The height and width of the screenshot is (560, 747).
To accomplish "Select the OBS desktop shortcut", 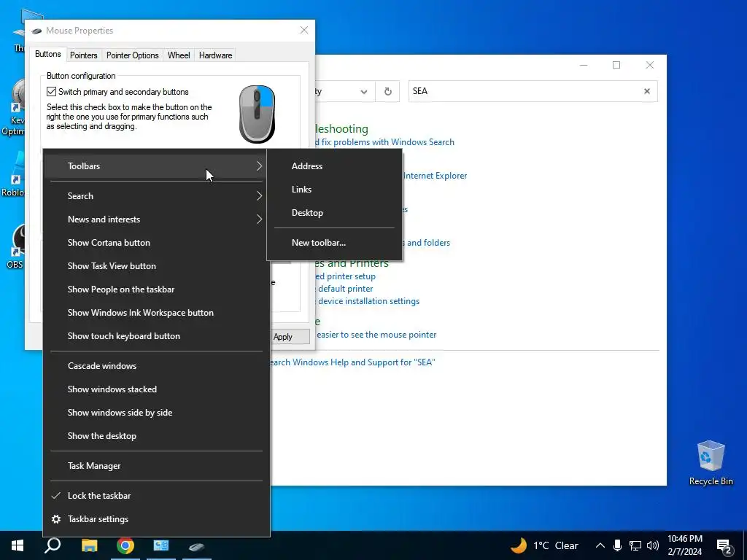I will [13, 246].
